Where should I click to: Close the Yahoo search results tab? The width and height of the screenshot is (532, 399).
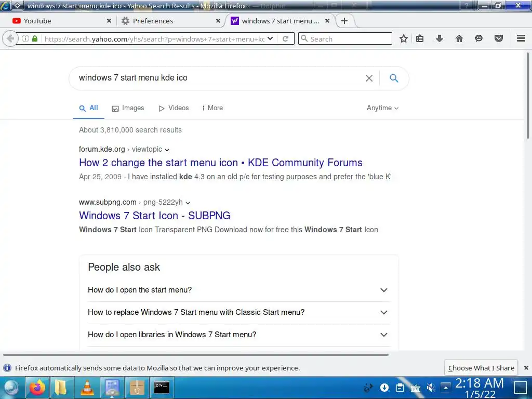[327, 21]
